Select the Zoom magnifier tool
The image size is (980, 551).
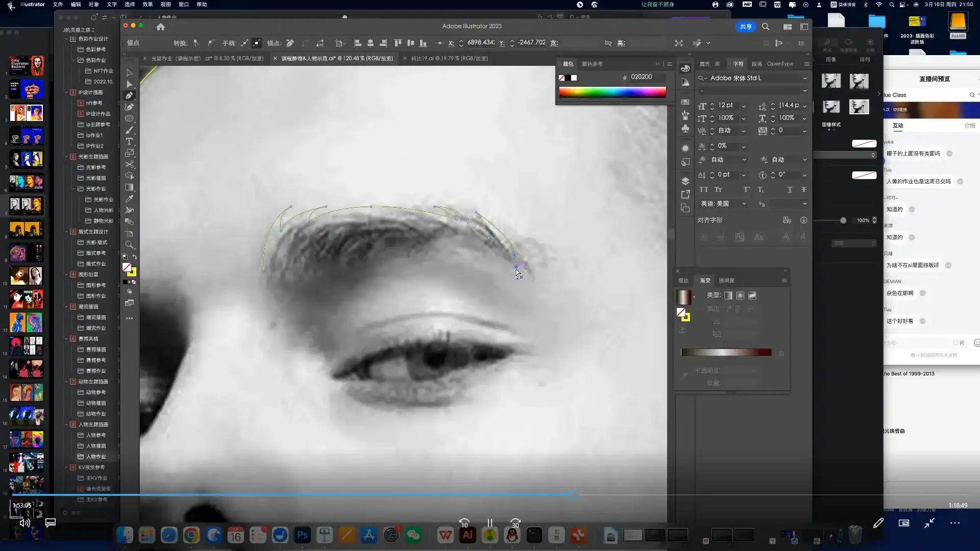point(130,245)
